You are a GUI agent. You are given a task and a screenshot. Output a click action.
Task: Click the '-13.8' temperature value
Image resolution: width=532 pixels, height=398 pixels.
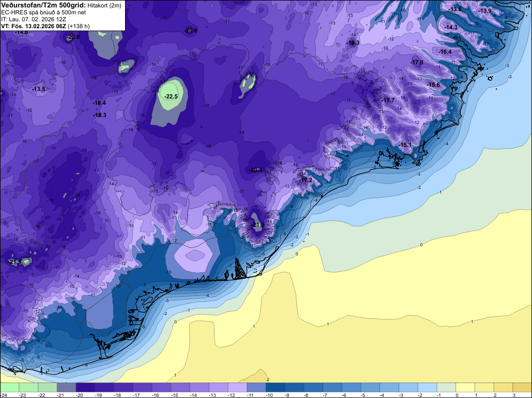click(455, 10)
